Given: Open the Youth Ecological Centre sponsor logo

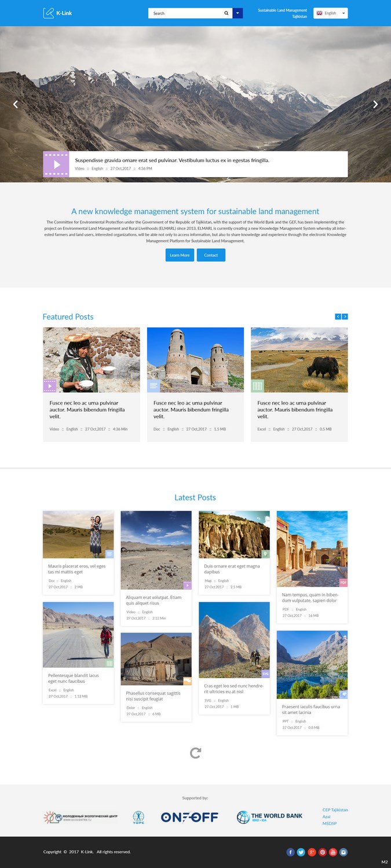Looking at the screenshot, I should [x=81, y=817].
